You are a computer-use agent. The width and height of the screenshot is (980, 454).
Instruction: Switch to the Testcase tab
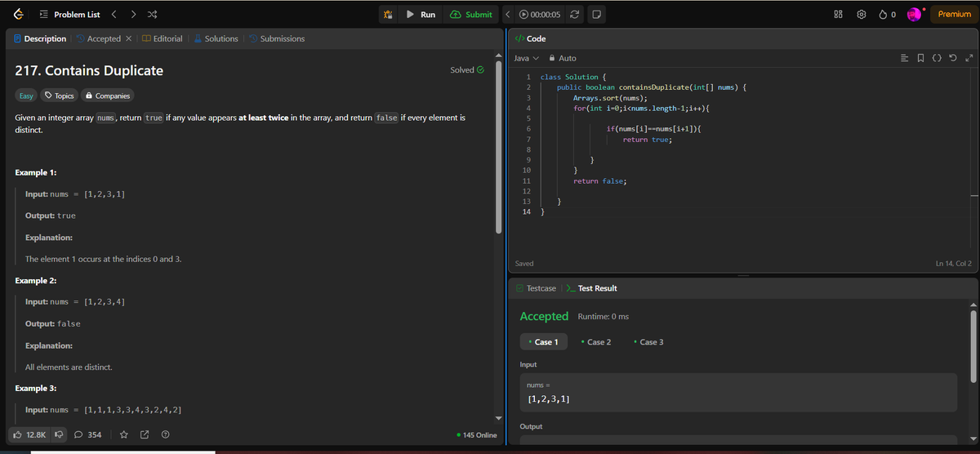tap(535, 288)
